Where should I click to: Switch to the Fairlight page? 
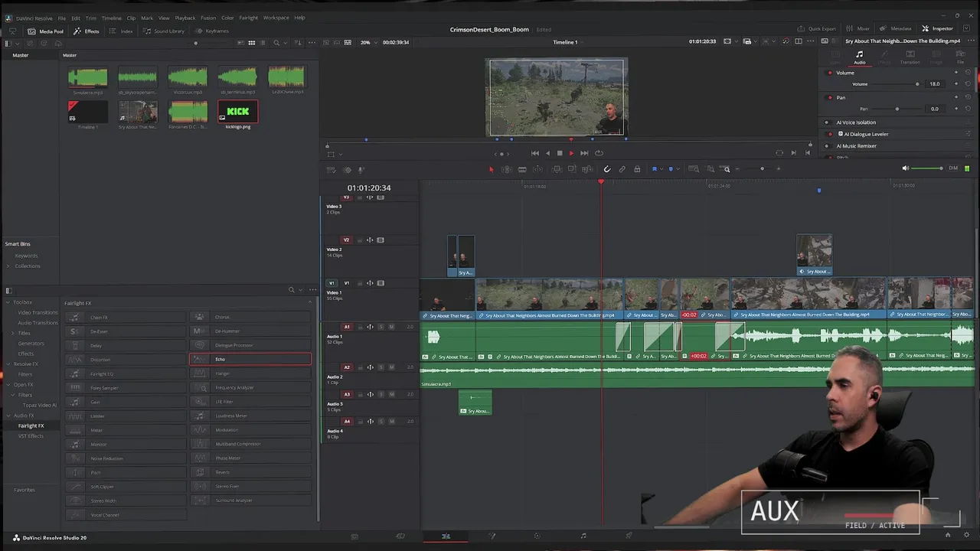[583, 536]
